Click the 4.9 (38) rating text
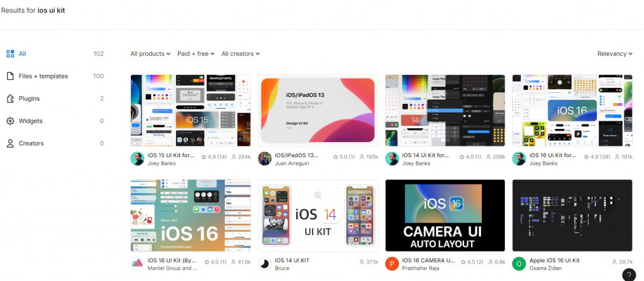Image resolution: width=644 pixels, height=281 pixels. pos(599,157)
